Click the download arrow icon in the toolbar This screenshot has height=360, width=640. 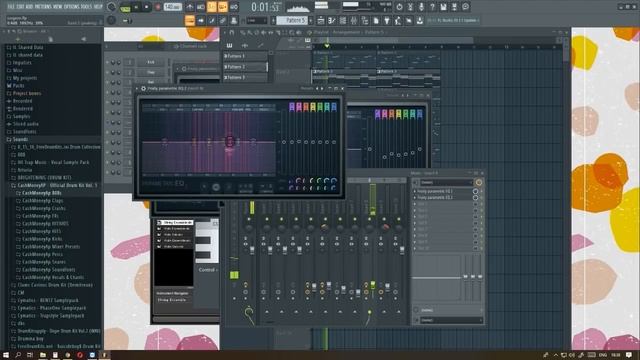point(420,20)
